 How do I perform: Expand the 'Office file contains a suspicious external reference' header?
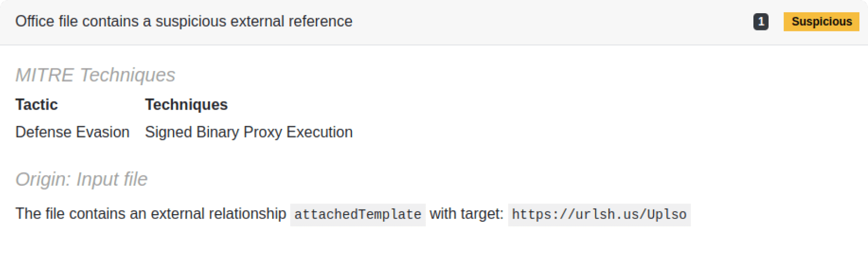pos(184,21)
